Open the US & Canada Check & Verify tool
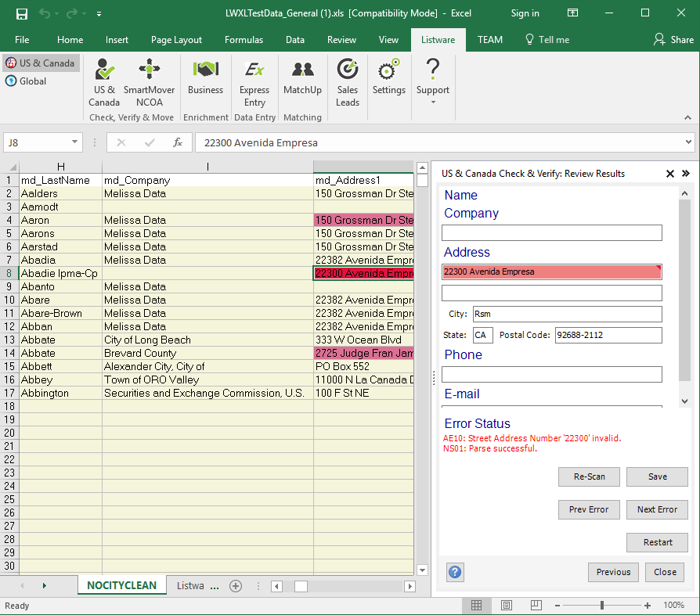Image resolution: width=700 pixels, height=615 pixels. (104, 82)
